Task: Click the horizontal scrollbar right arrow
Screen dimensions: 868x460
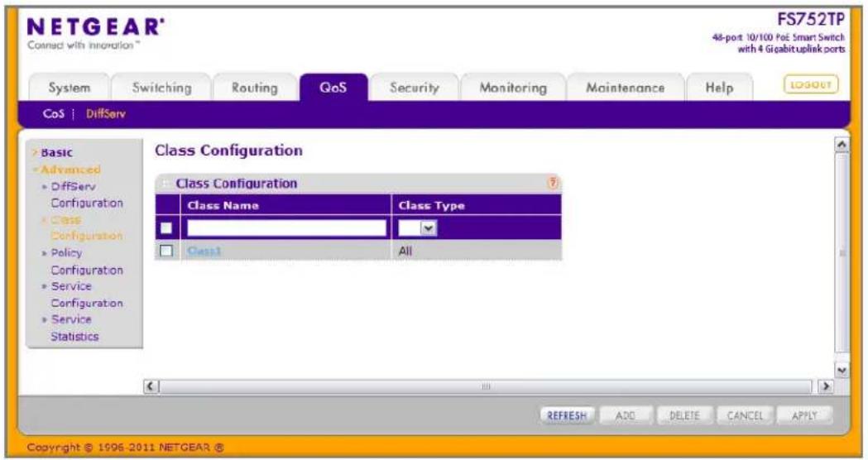Action: (x=825, y=386)
